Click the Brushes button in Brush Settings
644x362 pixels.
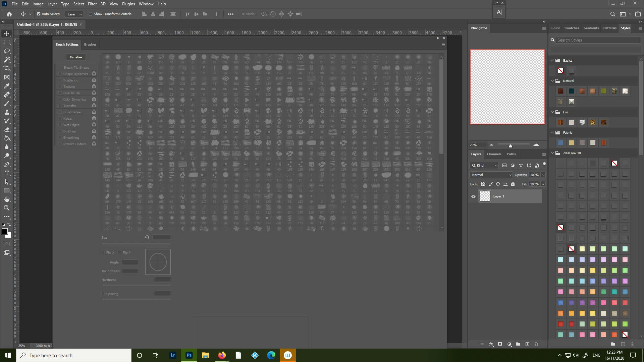[76, 57]
